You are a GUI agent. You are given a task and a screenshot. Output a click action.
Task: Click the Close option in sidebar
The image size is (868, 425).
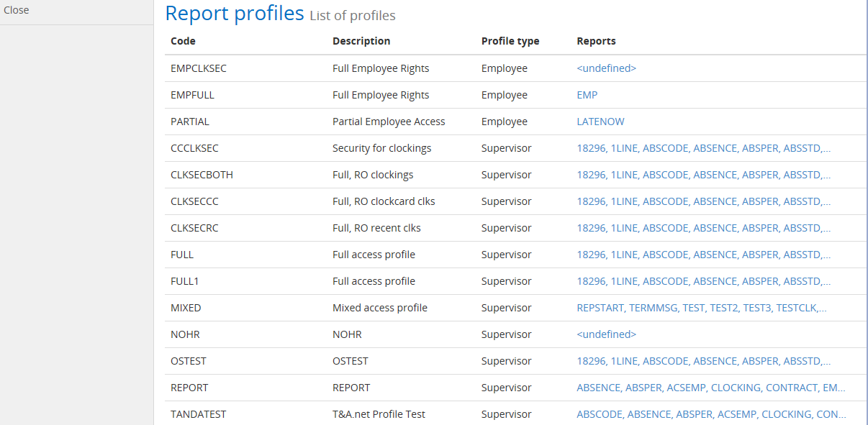point(17,11)
